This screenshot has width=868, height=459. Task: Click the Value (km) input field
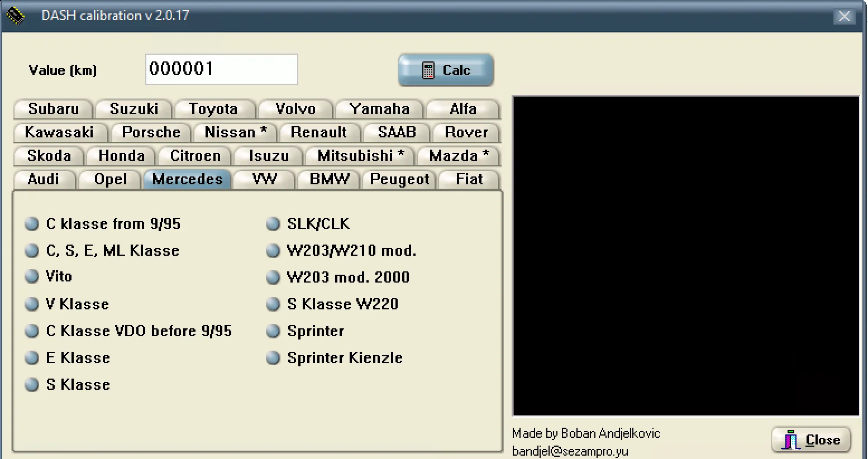[x=222, y=69]
